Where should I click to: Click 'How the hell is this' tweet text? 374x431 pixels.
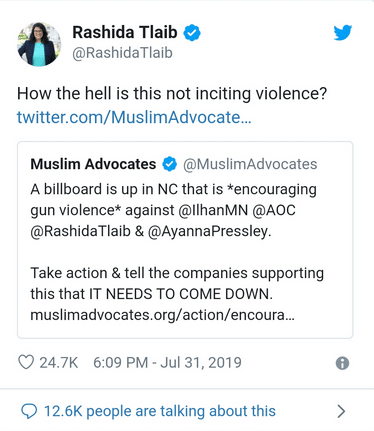pyautogui.click(x=172, y=93)
